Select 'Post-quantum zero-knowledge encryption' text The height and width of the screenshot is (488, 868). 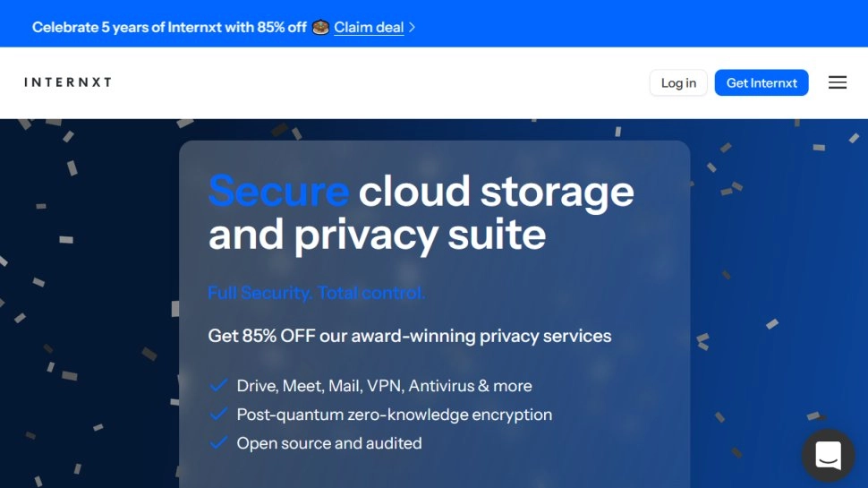(x=394, y=415)
